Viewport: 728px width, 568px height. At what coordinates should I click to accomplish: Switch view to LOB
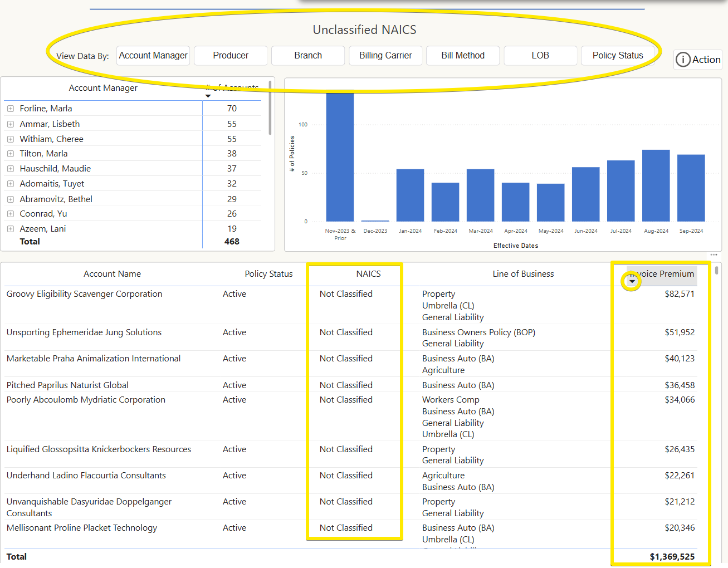[x=540, y=56]
